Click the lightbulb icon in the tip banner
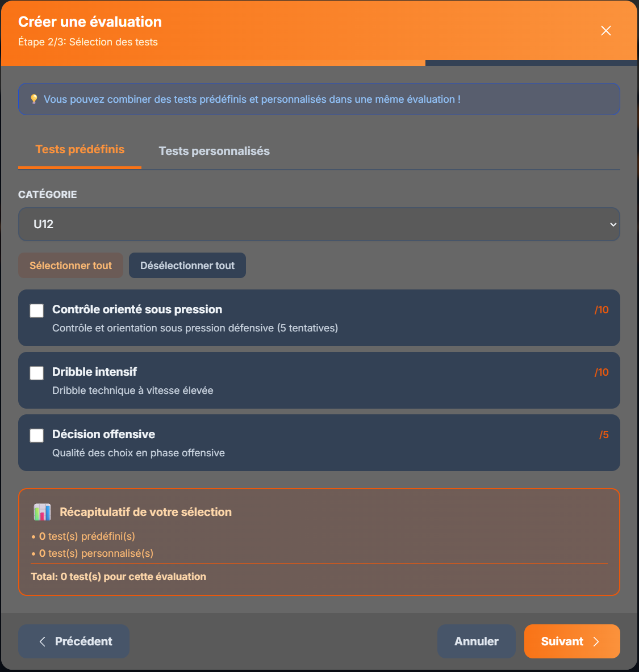This screenshot has height=672, width=639. (35, 99)
